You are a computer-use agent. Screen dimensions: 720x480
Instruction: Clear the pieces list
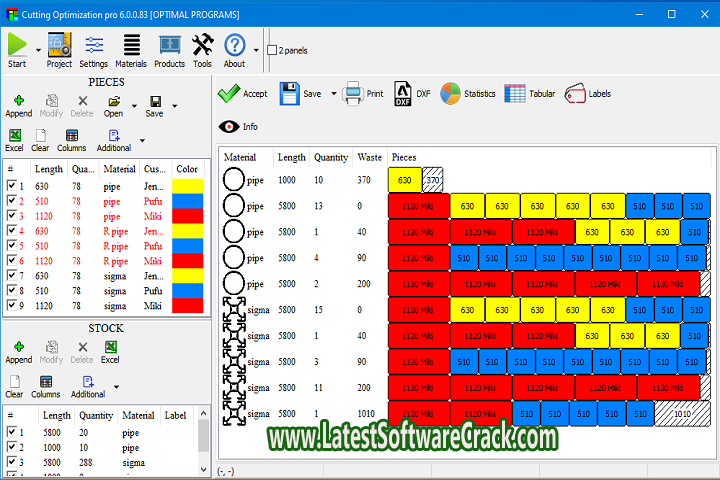pos(40,141)
